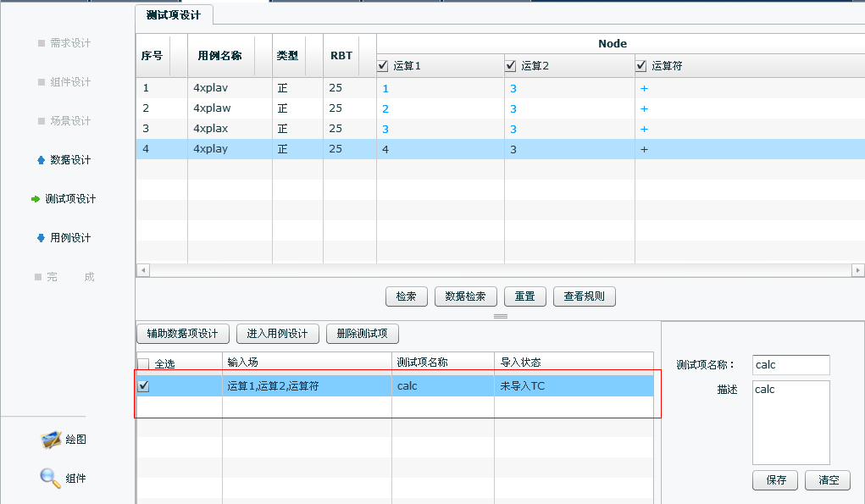The height and width of the screenshot is (504, 865).
Task: Click the 用例设计 step arrow icon
Action: tap(41, 238)
